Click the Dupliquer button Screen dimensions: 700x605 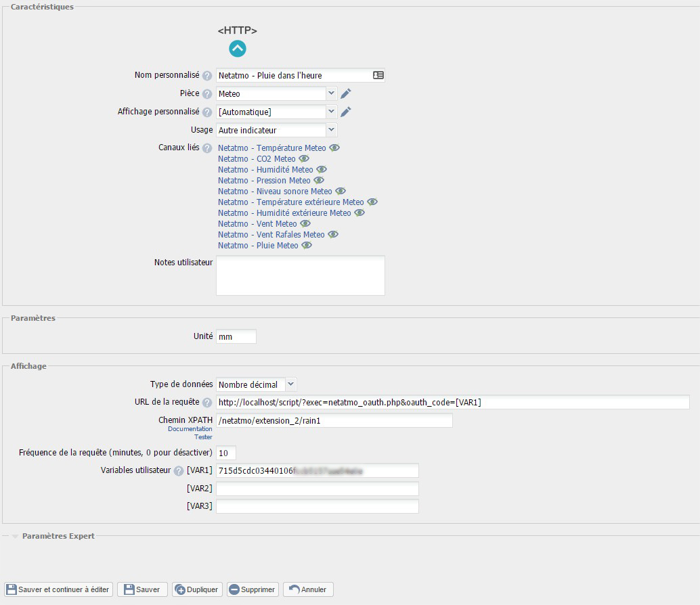(197, 589)
